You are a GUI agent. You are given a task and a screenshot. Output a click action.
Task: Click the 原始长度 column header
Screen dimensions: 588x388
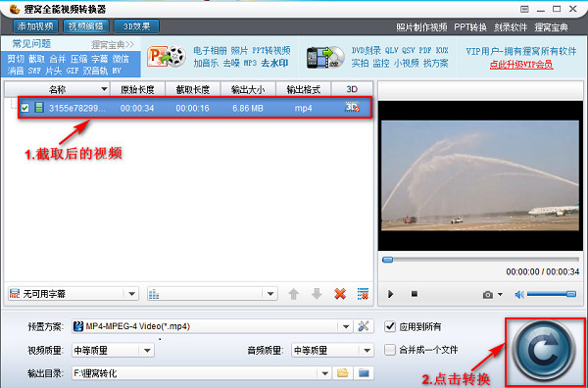137,89
